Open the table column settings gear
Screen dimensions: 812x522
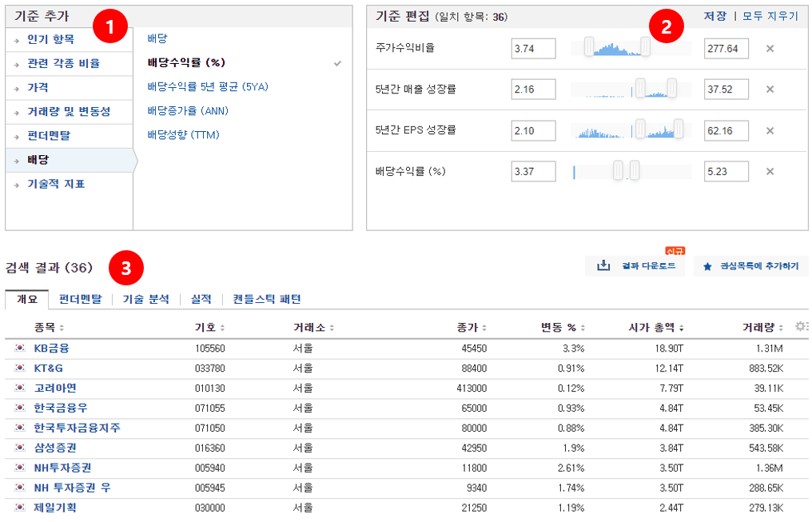801,326
